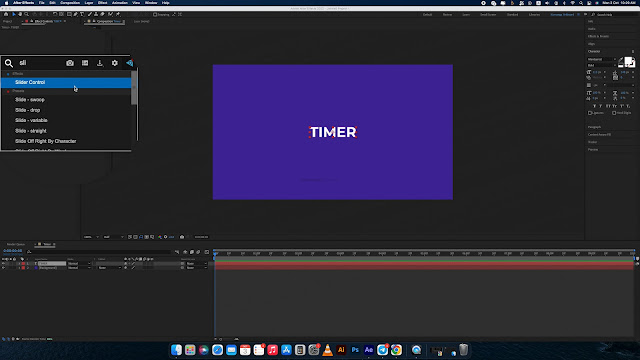Open Chrome from the Dock
Viewport: 640px width, 360px height.
click(x=396, y=350)
